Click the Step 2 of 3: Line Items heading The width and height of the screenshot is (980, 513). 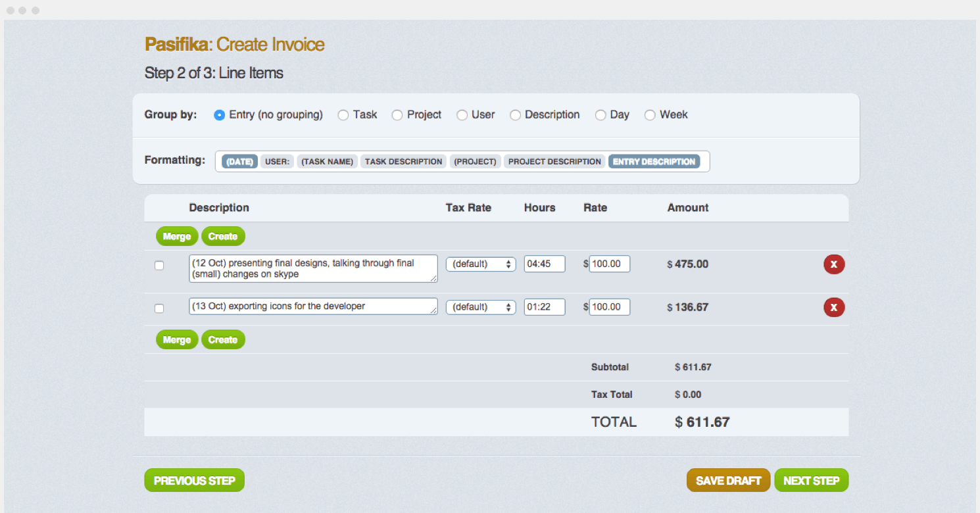214,73
